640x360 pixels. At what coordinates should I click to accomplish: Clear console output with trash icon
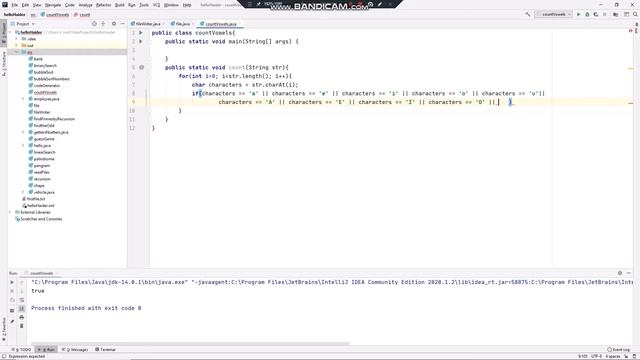22,326
